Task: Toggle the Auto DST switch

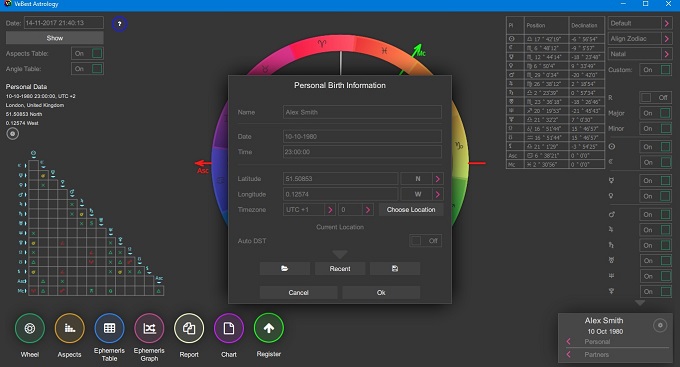Action: click(x=425, y=241)
